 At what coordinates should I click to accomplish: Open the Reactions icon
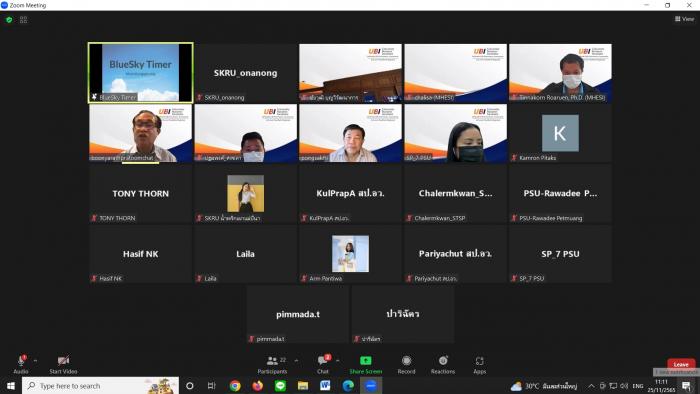coord(443,361)
